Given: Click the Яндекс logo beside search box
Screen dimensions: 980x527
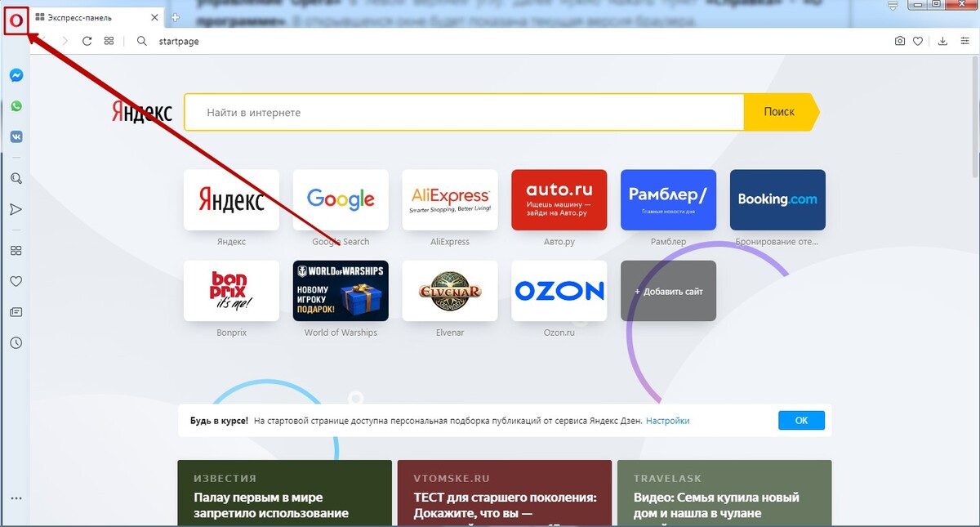Looking at the screenshot, I should pos(142,112).
